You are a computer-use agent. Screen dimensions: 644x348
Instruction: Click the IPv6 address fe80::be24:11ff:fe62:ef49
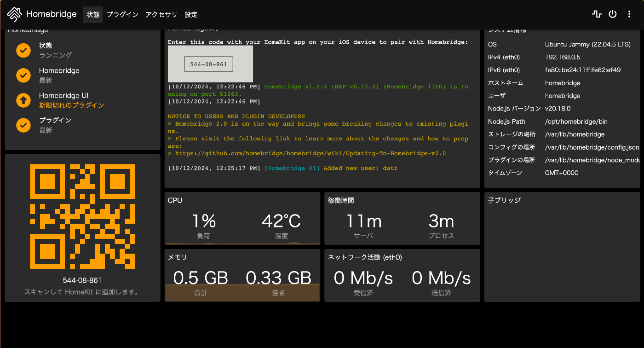(583, 70)
